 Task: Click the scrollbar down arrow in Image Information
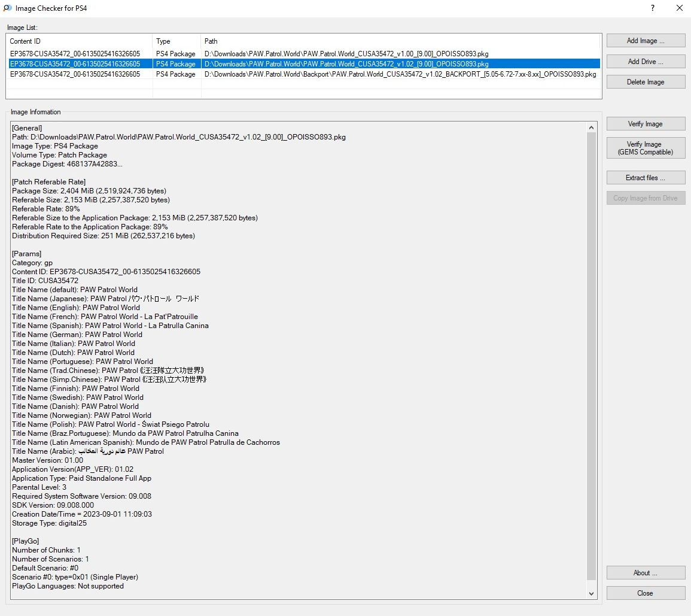tap(592, 593)
